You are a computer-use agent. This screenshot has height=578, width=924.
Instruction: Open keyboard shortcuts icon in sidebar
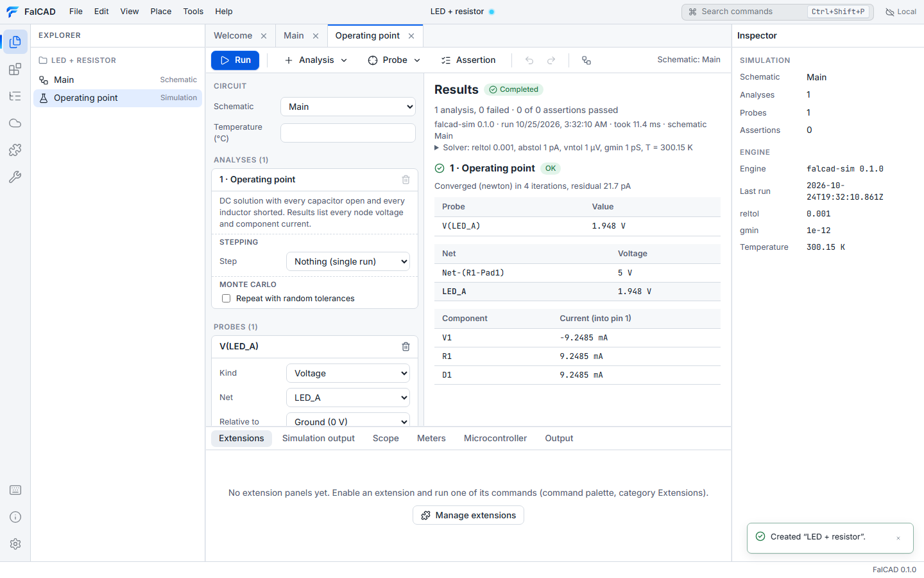pos(15,490)
